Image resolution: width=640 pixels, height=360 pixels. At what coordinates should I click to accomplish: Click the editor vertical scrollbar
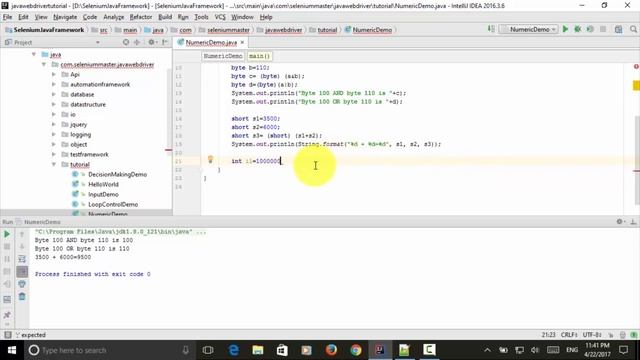point(636,159)
